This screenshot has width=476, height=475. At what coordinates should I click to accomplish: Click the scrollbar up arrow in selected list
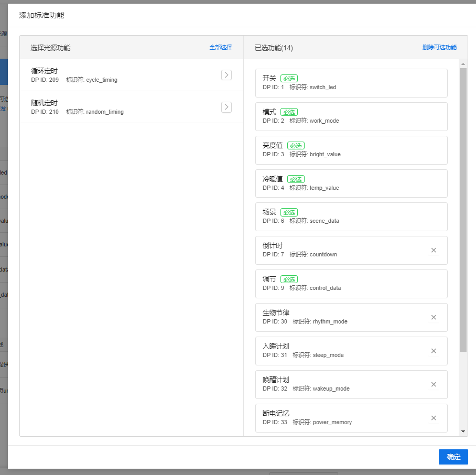click(463, 64)
